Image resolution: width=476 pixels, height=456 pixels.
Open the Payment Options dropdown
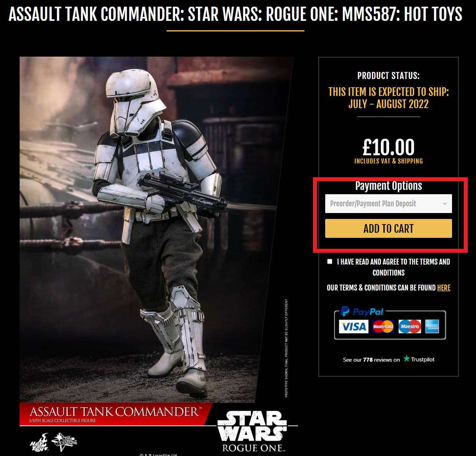(388, 204)
